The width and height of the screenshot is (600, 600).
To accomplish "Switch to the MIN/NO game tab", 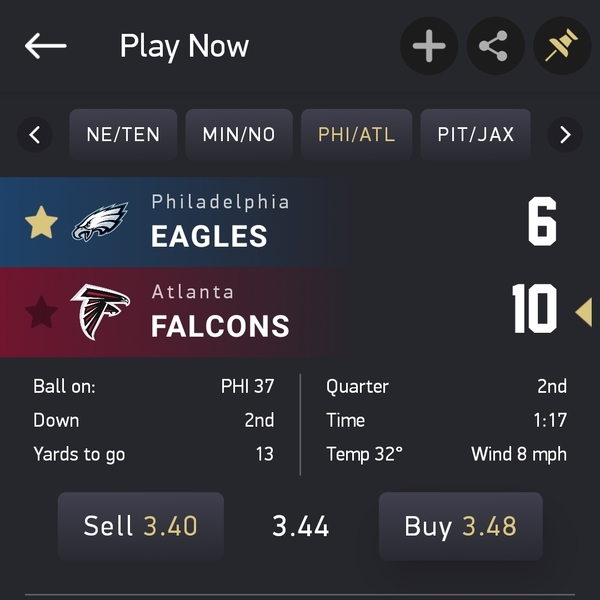I will point(239,134).
